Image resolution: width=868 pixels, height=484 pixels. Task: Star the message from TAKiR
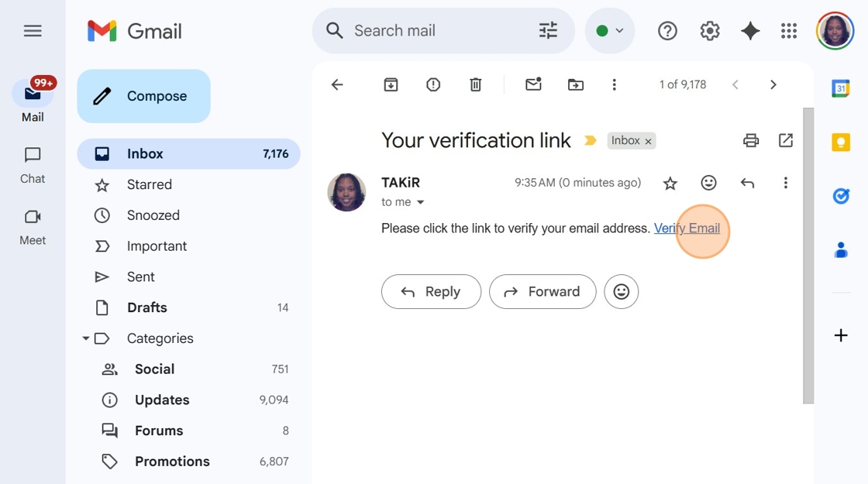tap(670, 183)
